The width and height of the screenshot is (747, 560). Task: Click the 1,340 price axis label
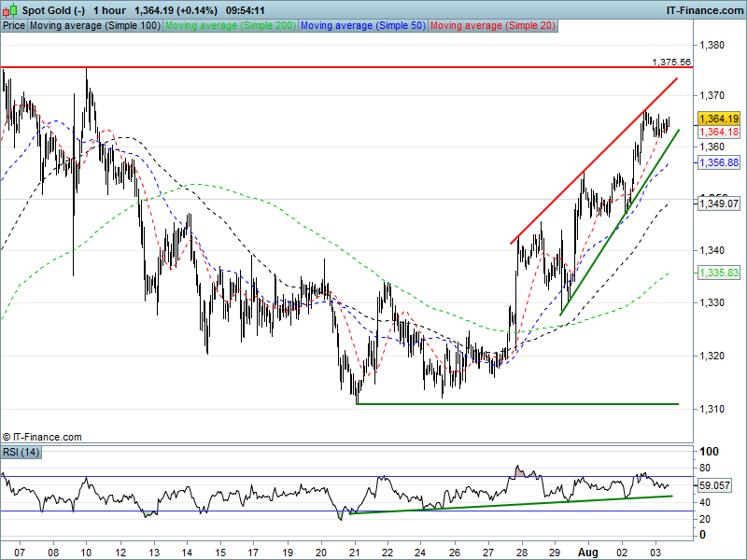(712, 250)
